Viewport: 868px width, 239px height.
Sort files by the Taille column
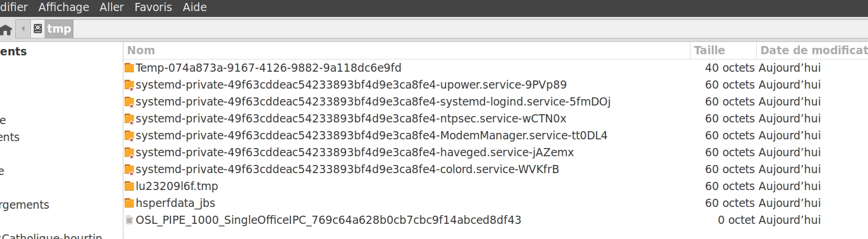[x=710, y=51]
